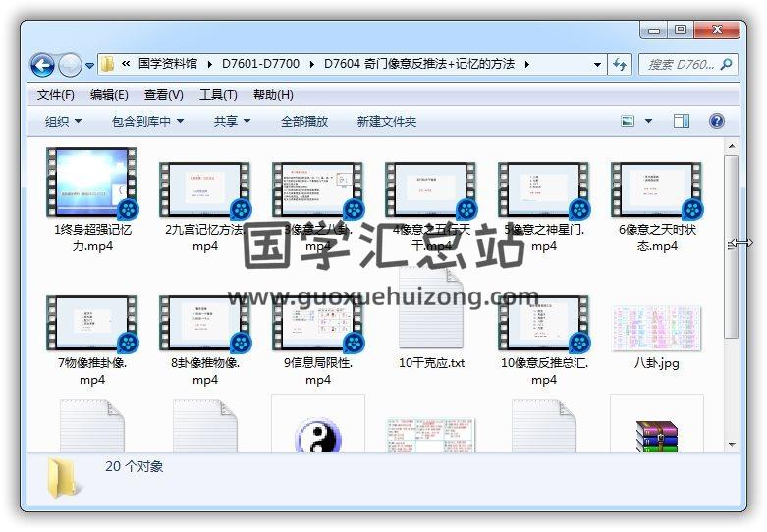The height and width of the screenshot is (532, 767).
Task: Open the 工具(T) menu
Action: click(218, 95)
